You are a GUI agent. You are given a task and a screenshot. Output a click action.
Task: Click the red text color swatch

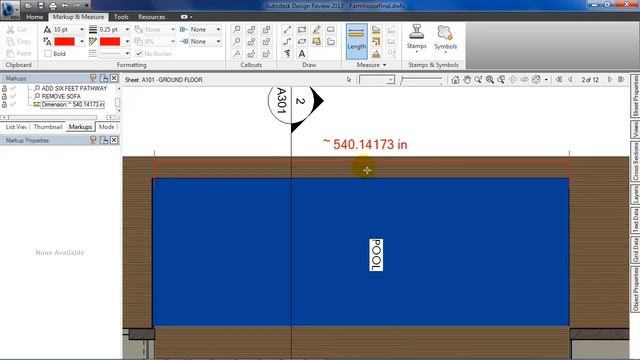tap(64, 42)
